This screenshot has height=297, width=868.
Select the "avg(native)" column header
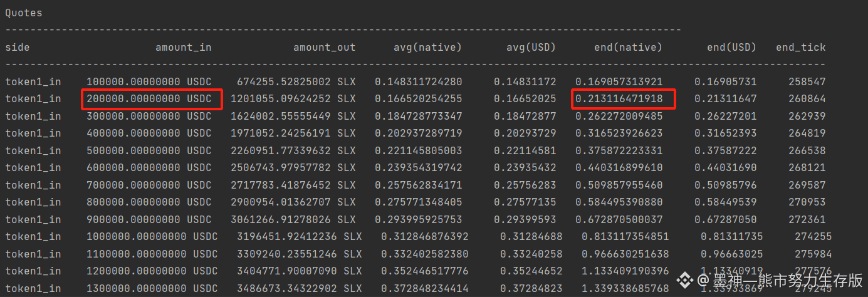click(428, 47)
